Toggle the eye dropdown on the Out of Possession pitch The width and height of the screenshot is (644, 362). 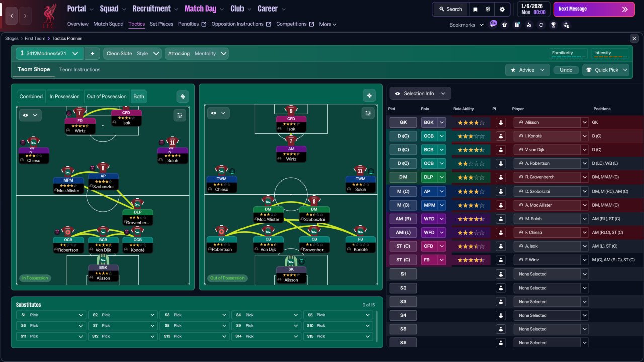click(218, 113)
